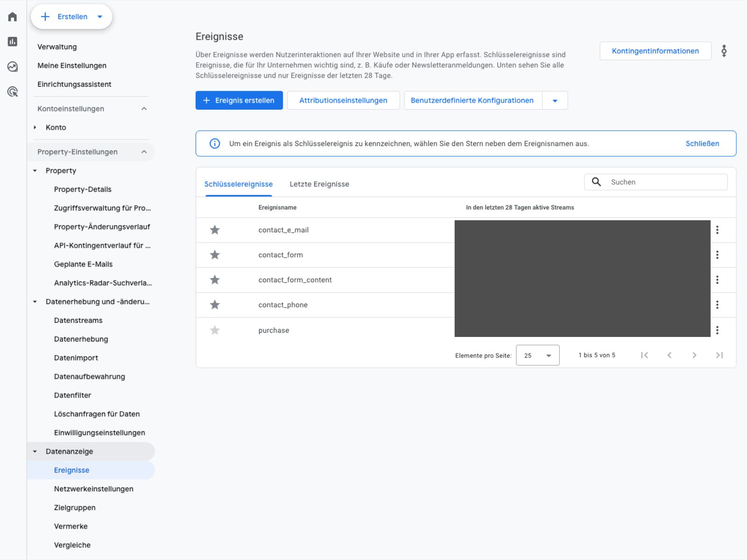Collapse the Kontoeinstellungen section
Viewport: 747px width, 560px height.
point(144,109)
